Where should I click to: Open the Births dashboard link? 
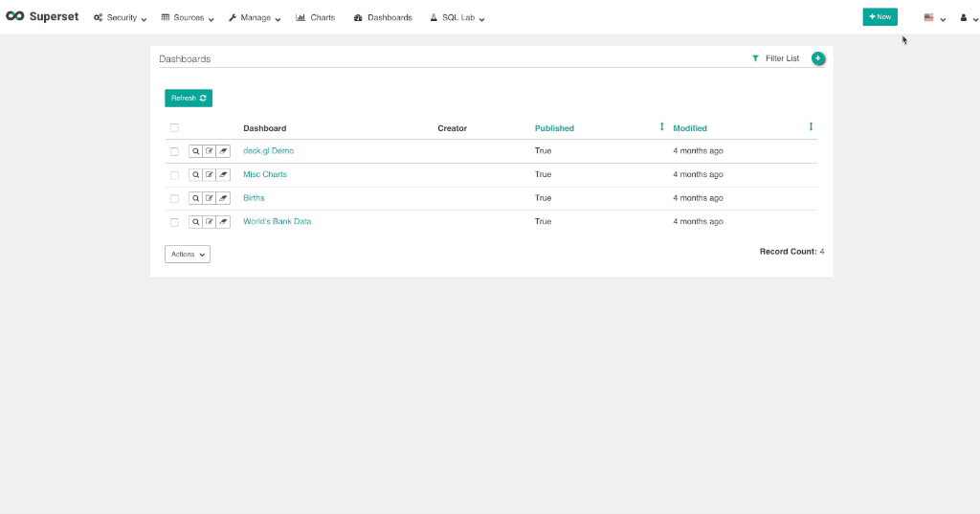click(x=254, y=197)
